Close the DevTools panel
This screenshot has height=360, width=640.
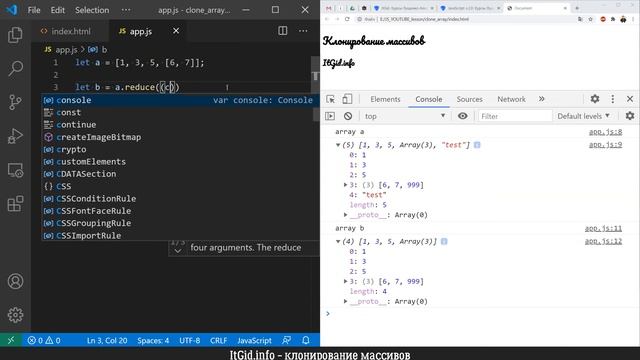630,99
